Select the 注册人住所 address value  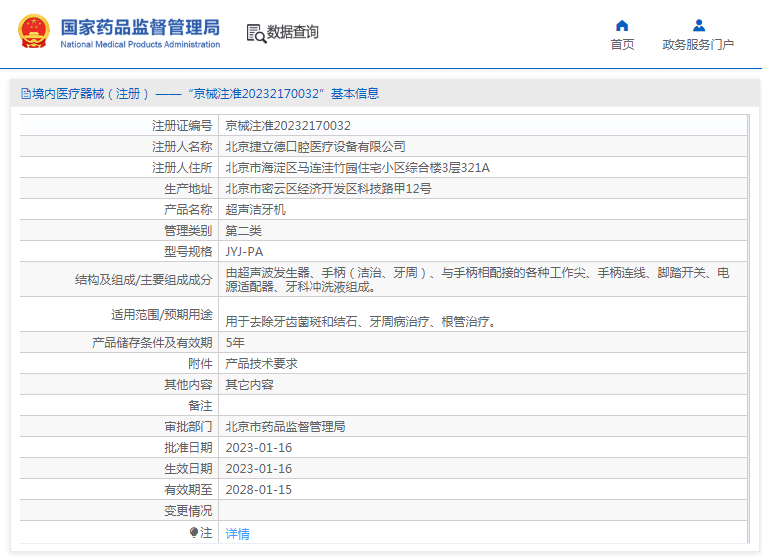(x=357, y=168)
